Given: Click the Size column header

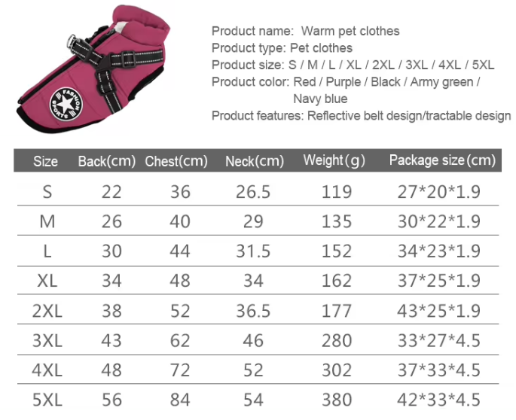Looking at the screenshot, I should click(45, 161).
